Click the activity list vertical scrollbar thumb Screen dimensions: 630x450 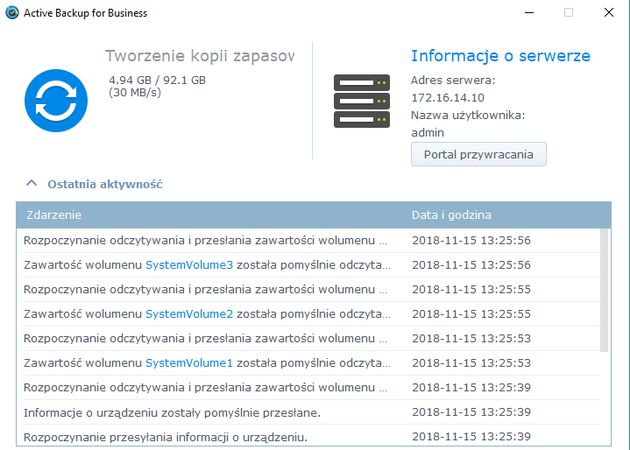(x=604, y=290)
